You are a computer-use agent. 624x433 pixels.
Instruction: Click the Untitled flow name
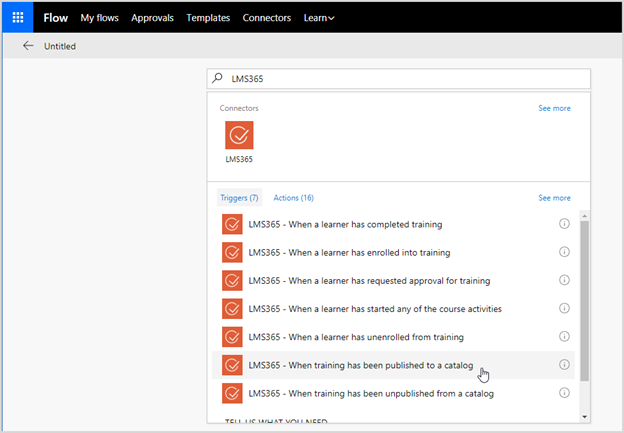point(60,46)
